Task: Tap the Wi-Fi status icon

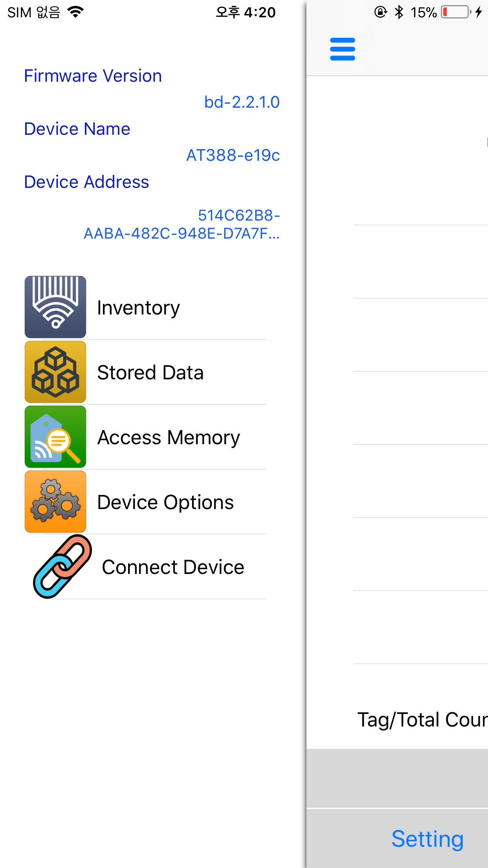Action: (75, 12)
